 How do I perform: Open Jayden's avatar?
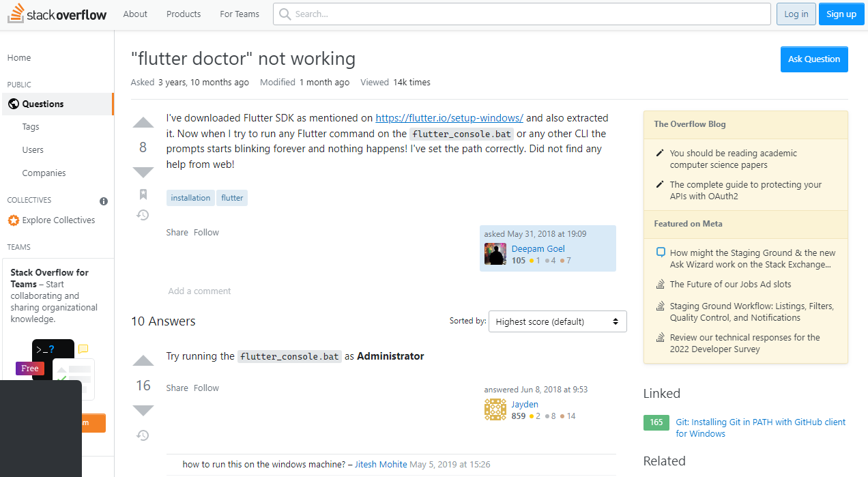(x=495, y=409)
